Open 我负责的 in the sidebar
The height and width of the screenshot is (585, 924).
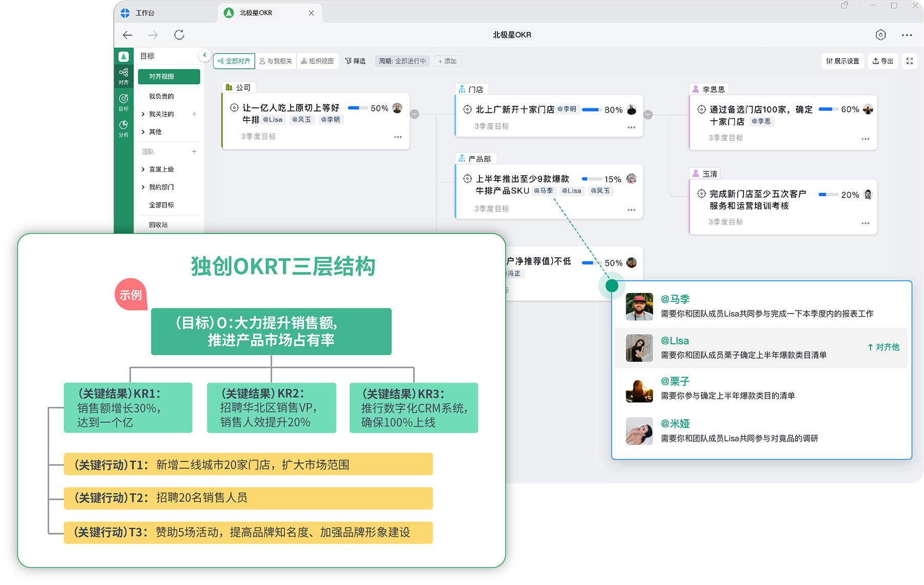[x=161, y=96]
